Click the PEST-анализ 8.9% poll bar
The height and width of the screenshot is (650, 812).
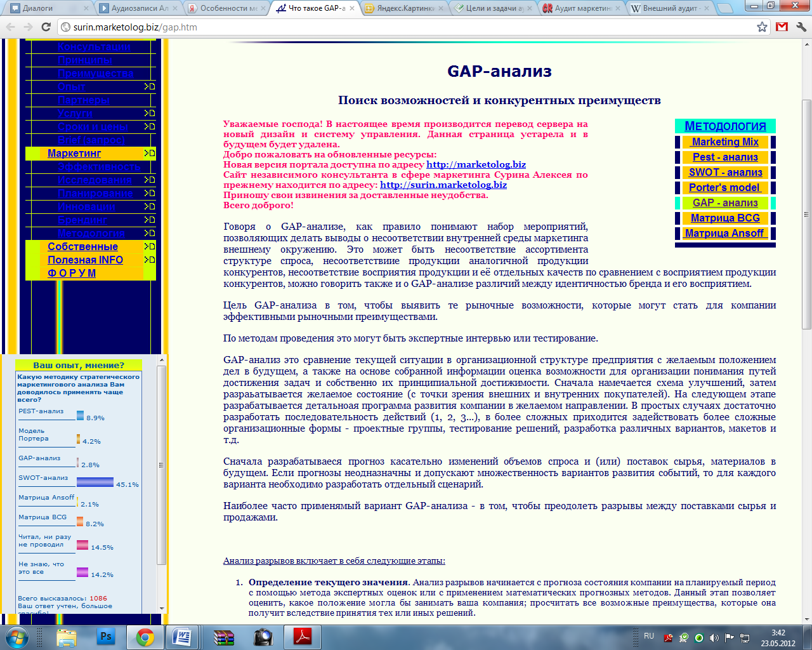point(81,416)
